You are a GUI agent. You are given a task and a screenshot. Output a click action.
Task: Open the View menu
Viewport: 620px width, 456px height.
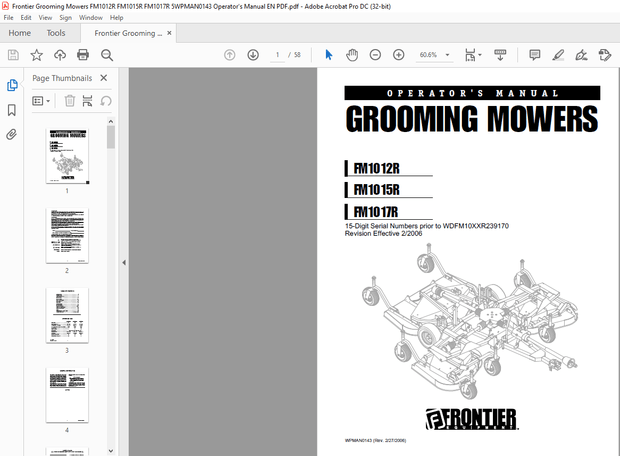coord(45,18)
